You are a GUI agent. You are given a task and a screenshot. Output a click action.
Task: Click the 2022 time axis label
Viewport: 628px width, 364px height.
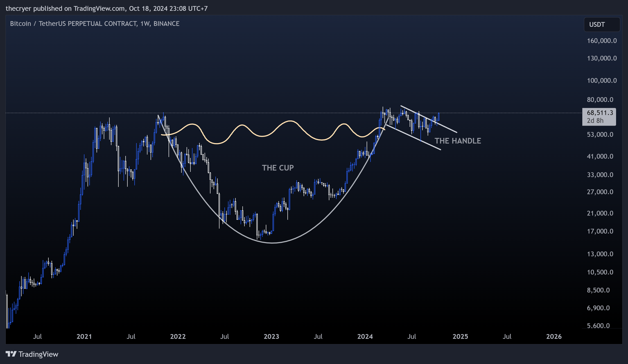[x=178, y=337]
